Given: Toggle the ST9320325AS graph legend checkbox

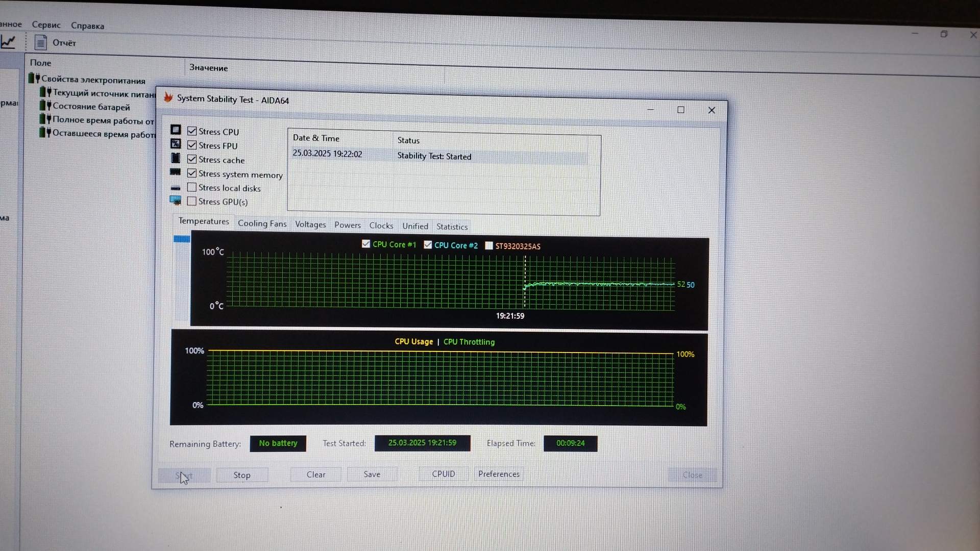Looking at the screenshot, I should (489, 245).
